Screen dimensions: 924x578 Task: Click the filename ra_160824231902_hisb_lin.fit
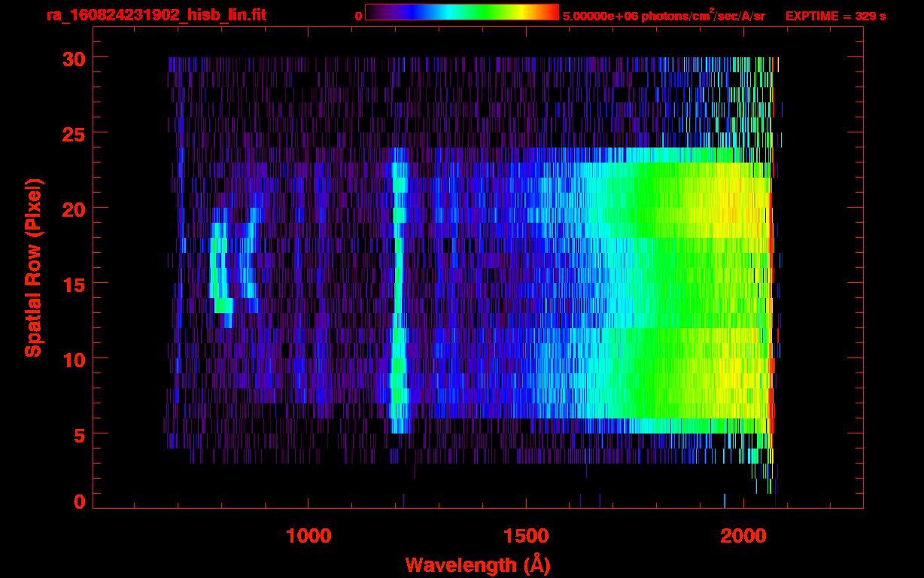pyautogui.click(x=156, y=15)
